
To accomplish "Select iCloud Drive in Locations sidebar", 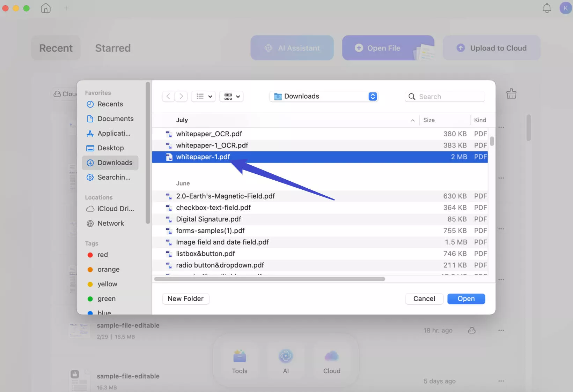I will [x=115, y=209].
